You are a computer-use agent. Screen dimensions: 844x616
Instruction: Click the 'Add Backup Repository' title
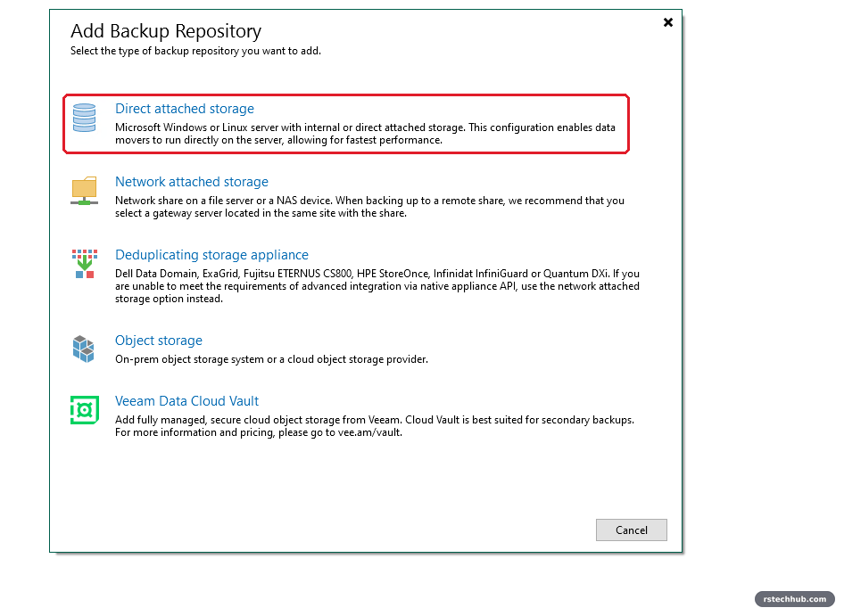click(x=166, y=31)
